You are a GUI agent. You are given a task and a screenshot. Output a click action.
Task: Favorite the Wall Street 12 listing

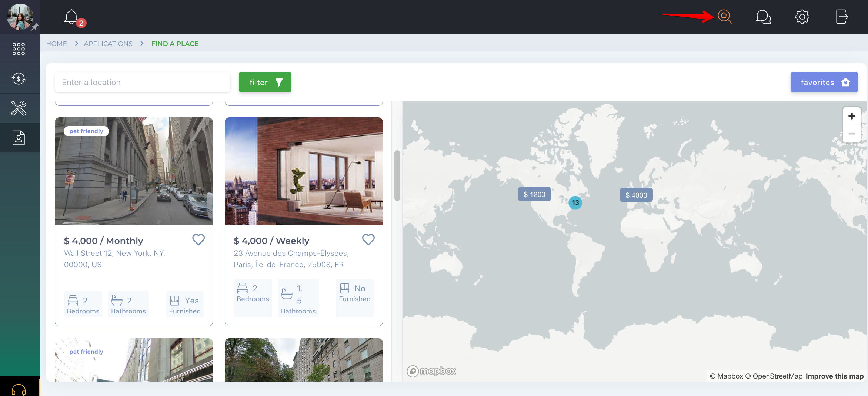(x=198, y=240)
